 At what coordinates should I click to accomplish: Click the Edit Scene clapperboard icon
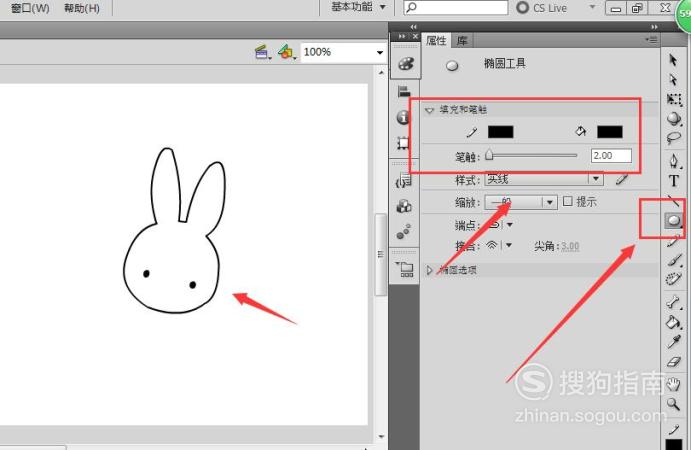tap(263, 52)
